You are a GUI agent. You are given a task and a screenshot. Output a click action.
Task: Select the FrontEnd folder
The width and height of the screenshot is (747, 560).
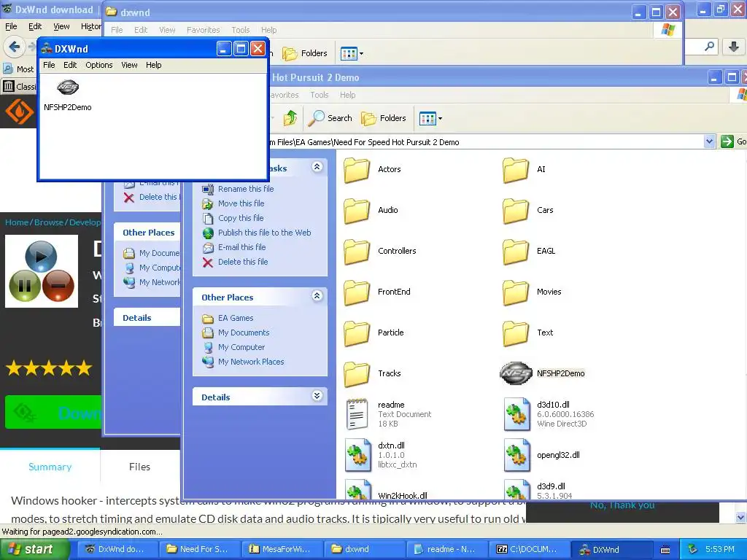point(377,292)
